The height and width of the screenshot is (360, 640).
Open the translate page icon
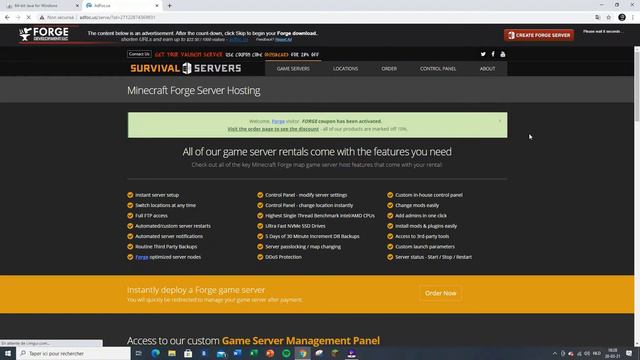point(598,17)
